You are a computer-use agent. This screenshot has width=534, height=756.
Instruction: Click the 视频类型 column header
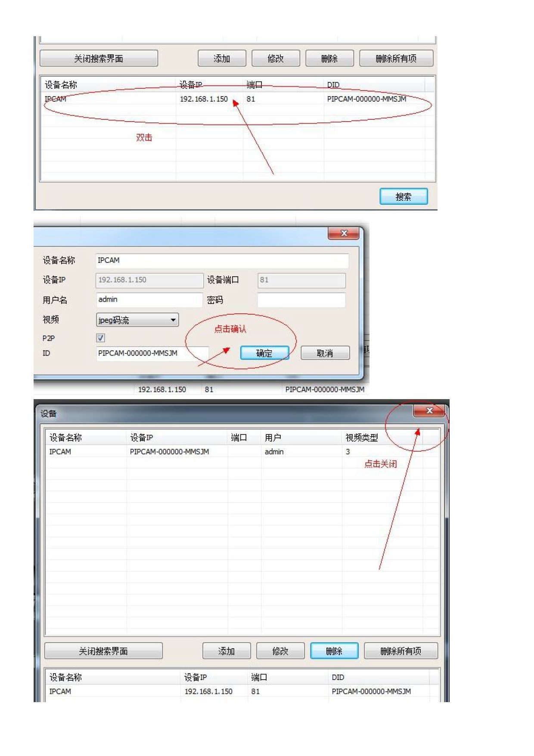pyautogui.click(x=362, y=438)
